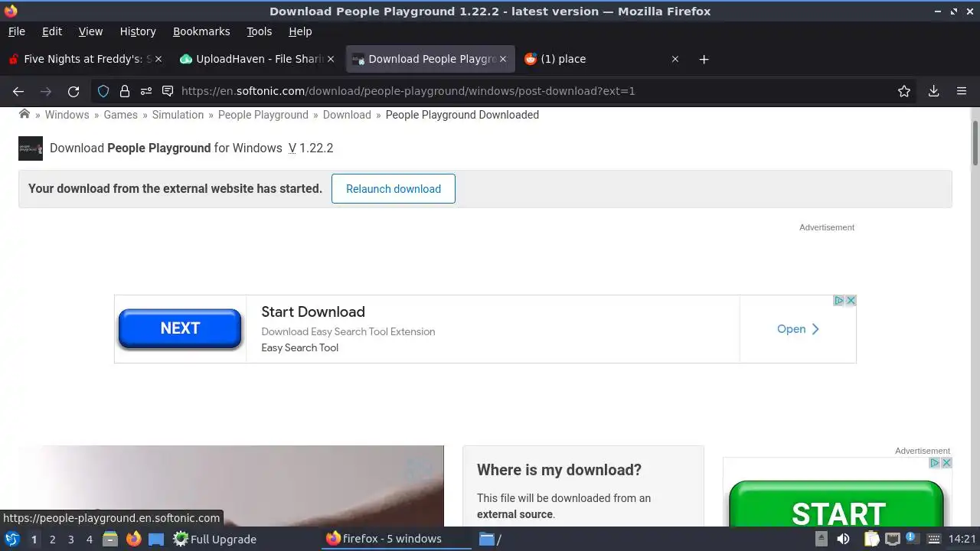Open the Edit menu
Viewport: 980px width, 551px height.
(52, 31)
